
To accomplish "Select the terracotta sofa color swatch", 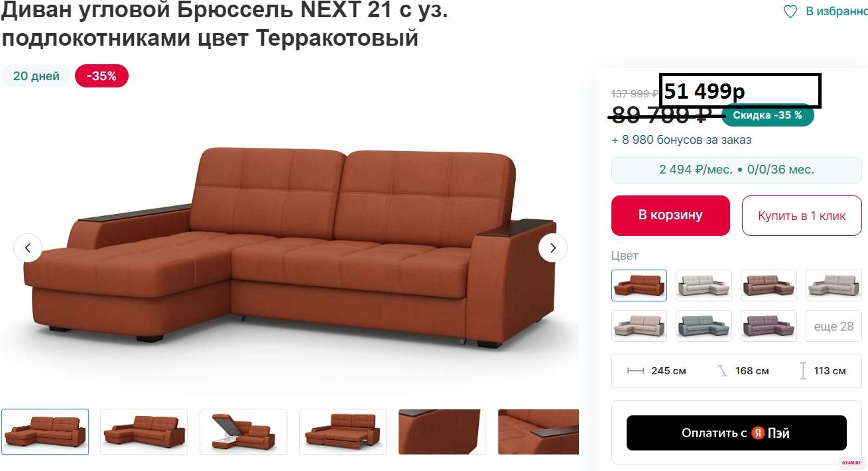I will click(639, 286).
